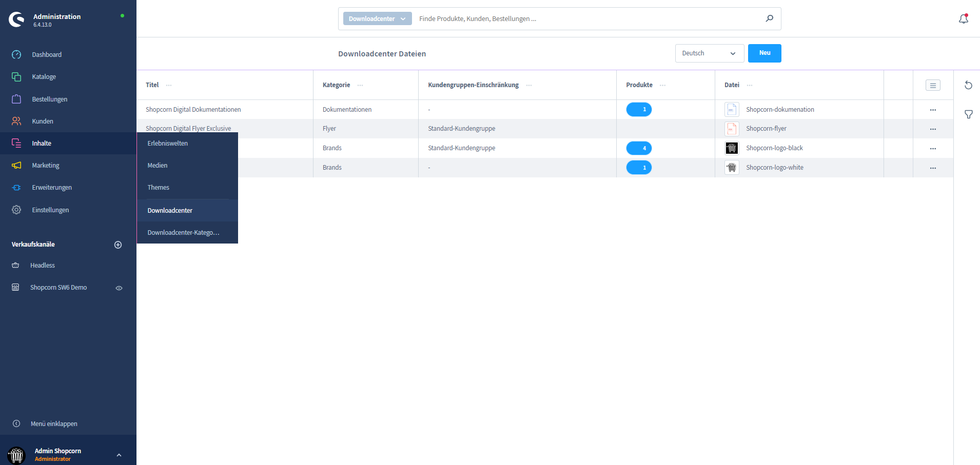Image resolution: width=980 pixels, height=465 pixels.
Task: Open Kategorie column options dots
Action: (360, 85)
